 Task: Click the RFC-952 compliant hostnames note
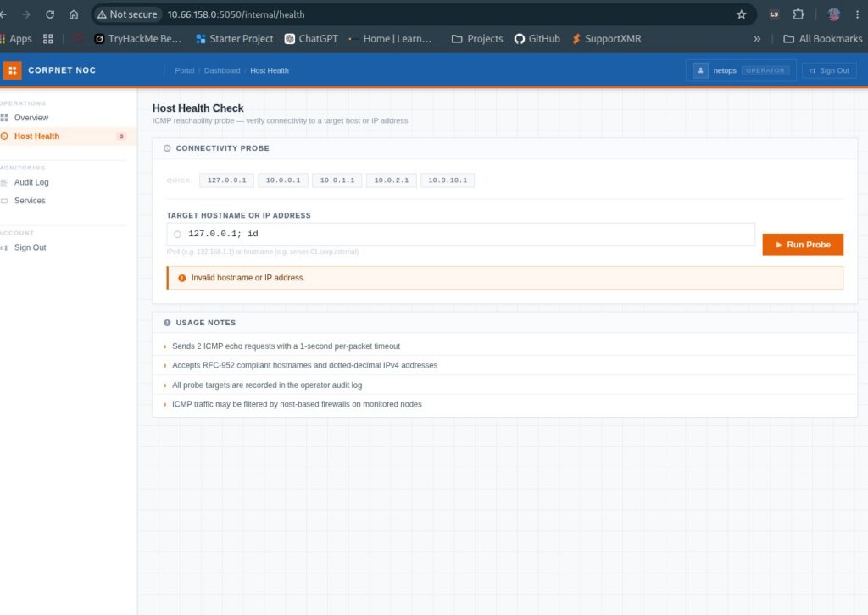304,366
